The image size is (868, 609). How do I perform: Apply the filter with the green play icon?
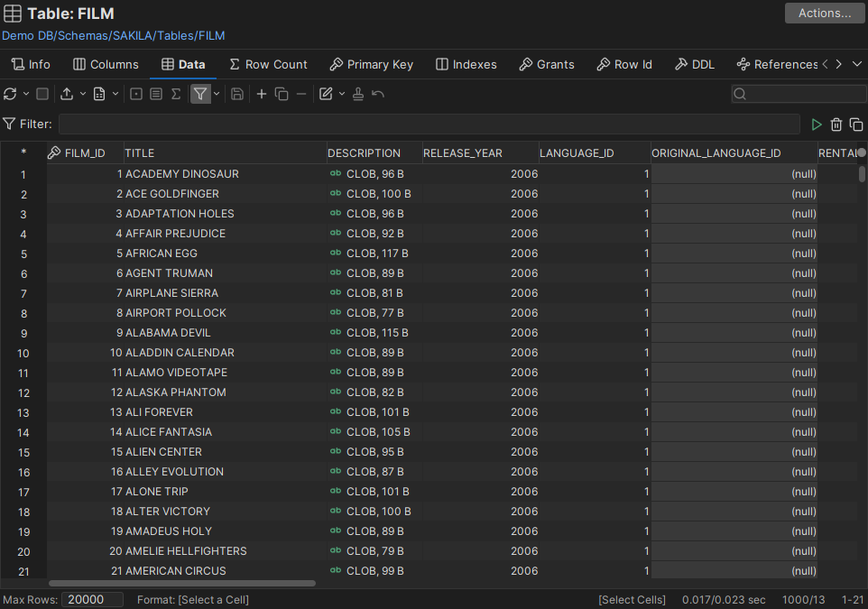click(x=817, y=124)
